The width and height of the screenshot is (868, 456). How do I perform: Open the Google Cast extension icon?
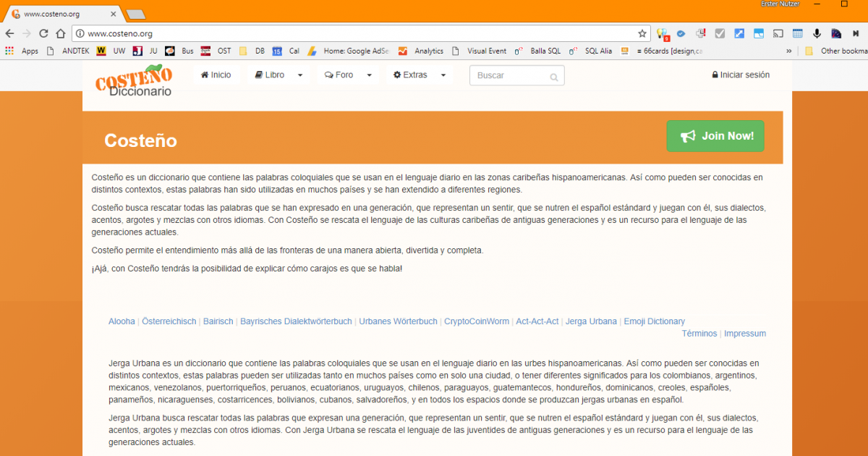(778, 33)
